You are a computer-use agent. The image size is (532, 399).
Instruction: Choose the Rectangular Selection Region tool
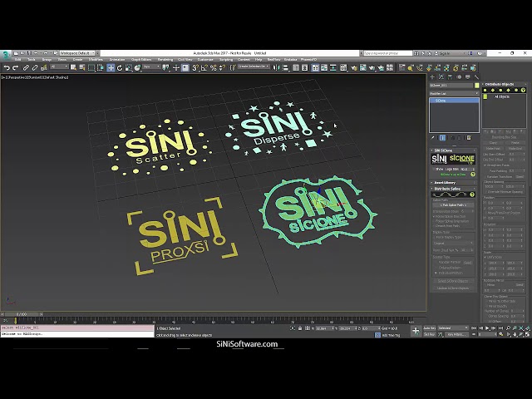click(91, 68)
